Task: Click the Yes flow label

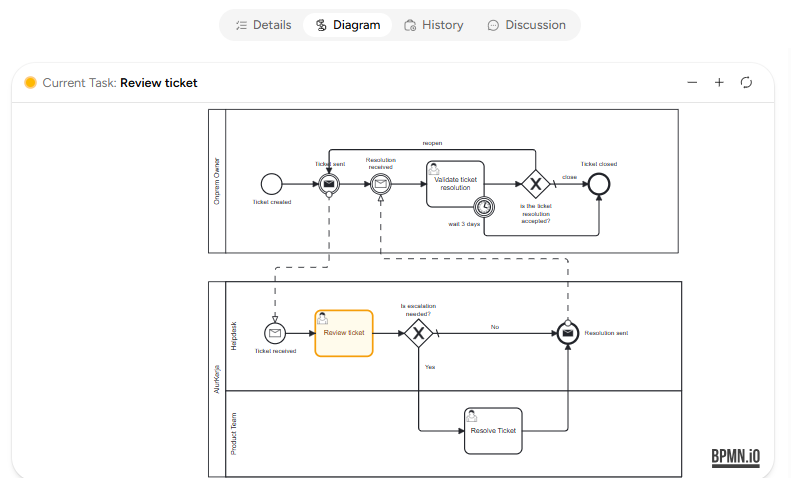Action: (430, 367)
